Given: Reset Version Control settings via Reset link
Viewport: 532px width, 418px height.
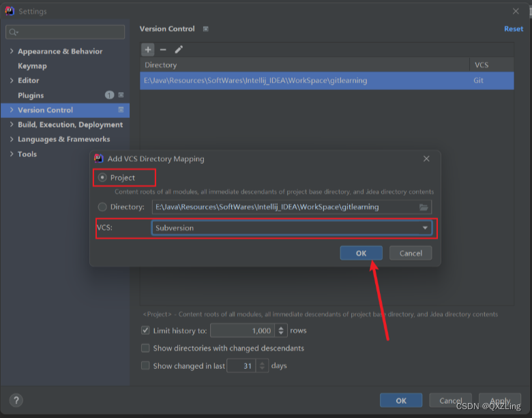Looking at the screenshot, I should (x=514, y=29).
